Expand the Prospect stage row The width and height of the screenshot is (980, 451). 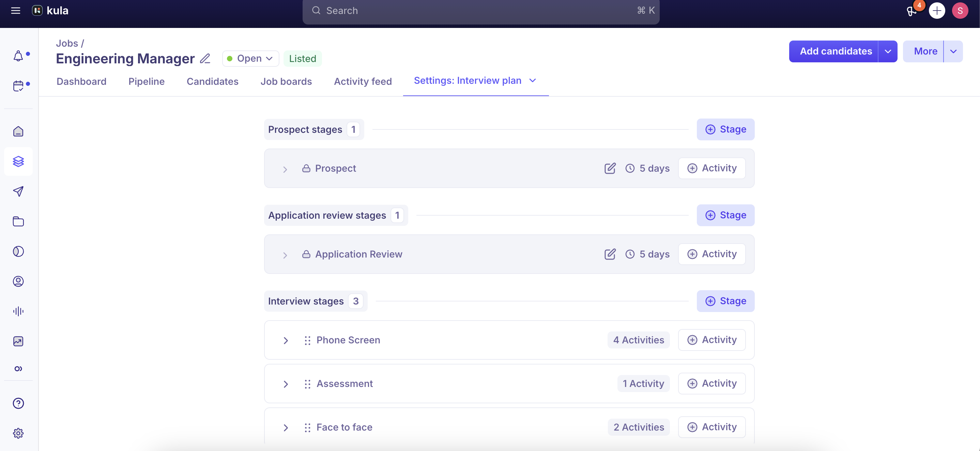285,169
